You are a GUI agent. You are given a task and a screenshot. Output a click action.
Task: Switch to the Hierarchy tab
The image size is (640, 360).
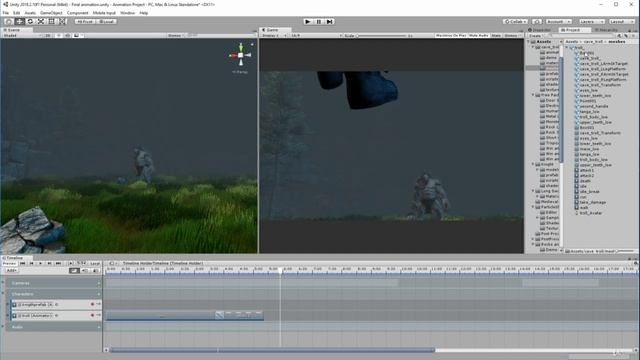[607, 30]
